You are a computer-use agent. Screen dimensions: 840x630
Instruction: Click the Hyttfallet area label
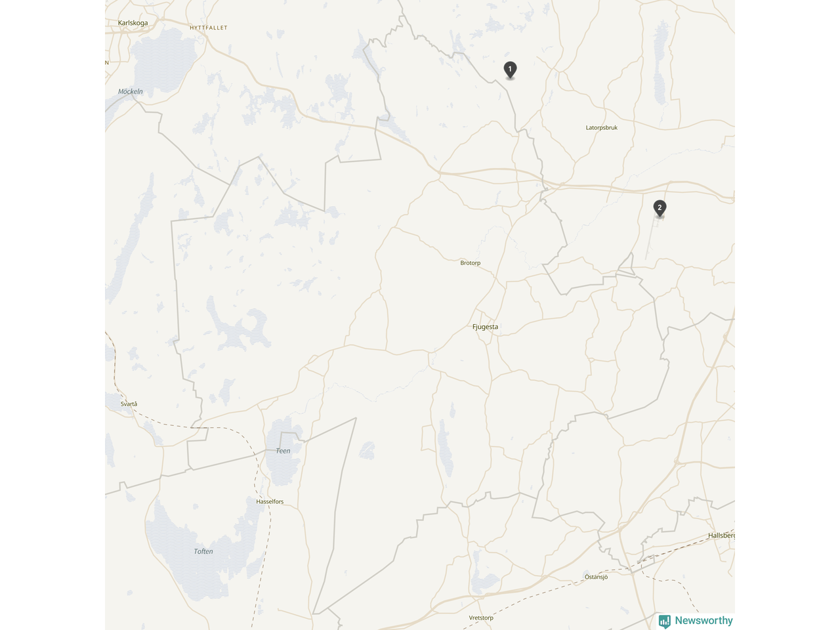tap(208, 28)
